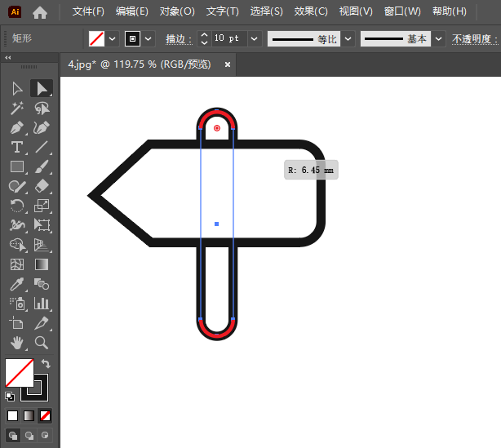Switch to 4.jpg* document tab

tap(140, 64)
